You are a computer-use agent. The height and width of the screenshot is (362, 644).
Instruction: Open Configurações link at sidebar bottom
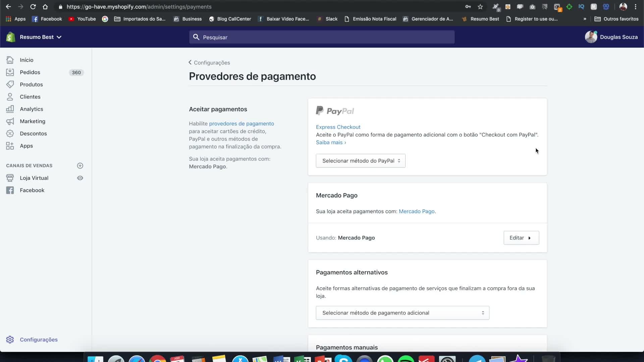coord(39,340)
